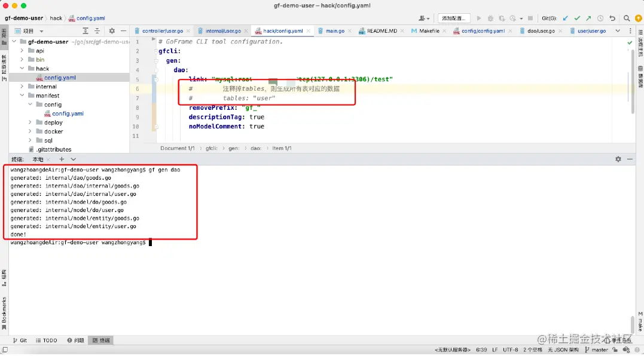644x356 pixels.
Task: Click the orange IDE update icon
Action: point(638,18)
